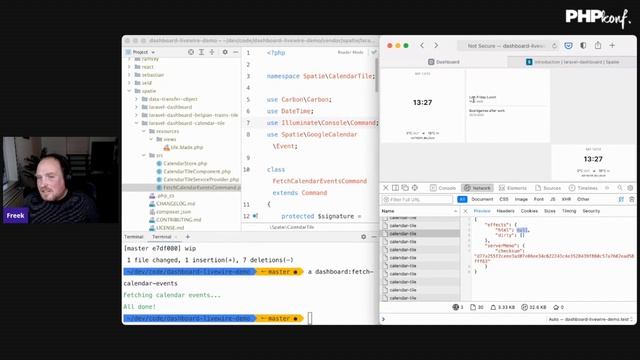Filter network by Other type
640x360 pixels.
pyautogui.click(x=583, y=199)
